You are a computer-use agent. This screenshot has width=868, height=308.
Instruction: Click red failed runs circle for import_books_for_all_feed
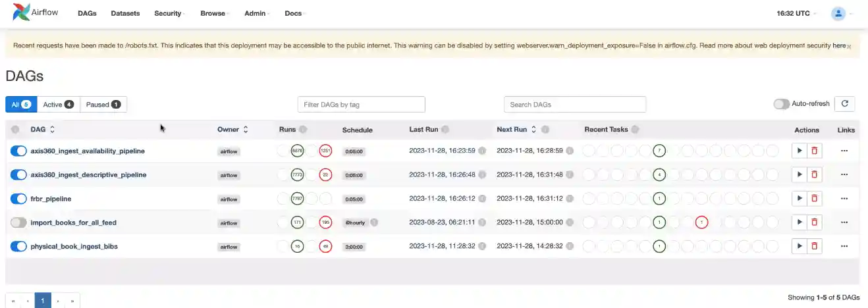tap(325, 222)
